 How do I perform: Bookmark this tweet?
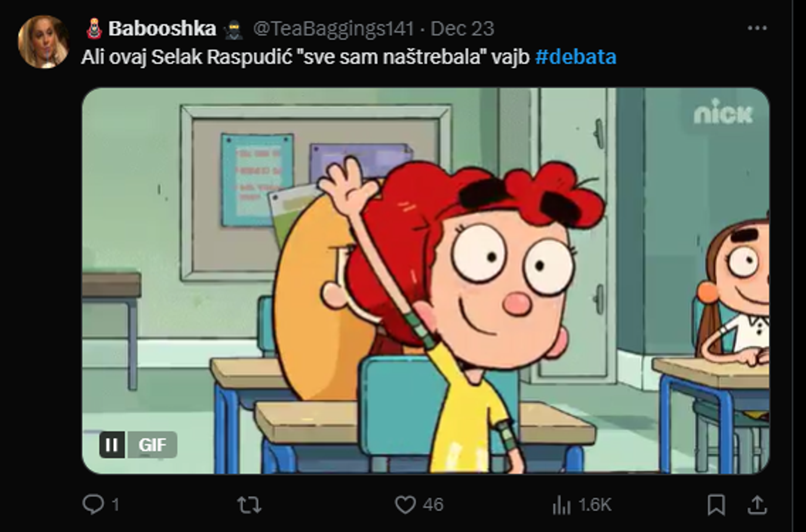tap(716, 505)
